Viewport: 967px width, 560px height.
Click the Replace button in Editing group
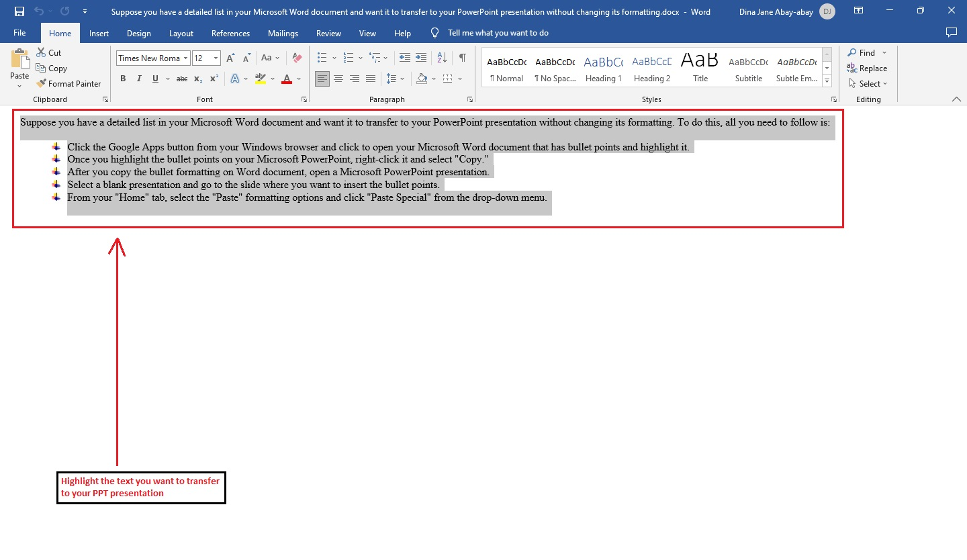[867, 68]
